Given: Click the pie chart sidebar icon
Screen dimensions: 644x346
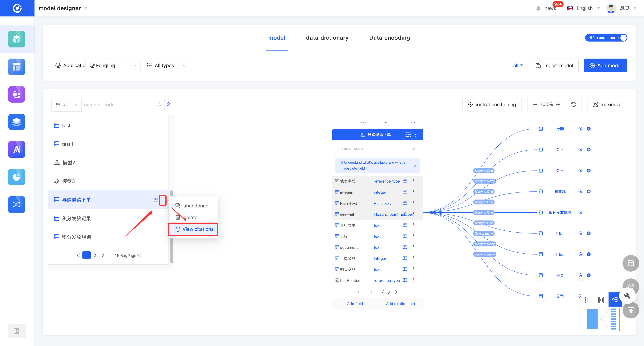Looking at the screenshot, I should pos(16,177).
